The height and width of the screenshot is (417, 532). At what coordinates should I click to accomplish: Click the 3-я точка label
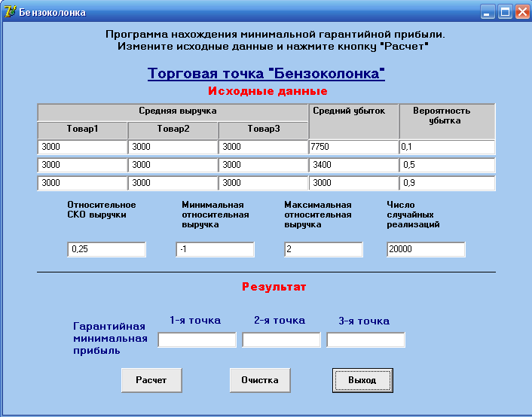364,321
